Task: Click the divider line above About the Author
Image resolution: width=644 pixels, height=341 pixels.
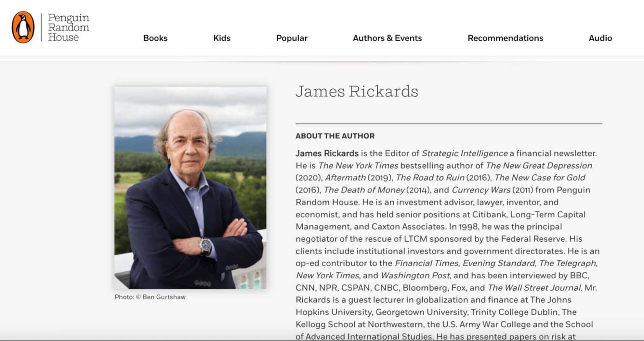Action: pyautogui.click(x=448, y=123)
